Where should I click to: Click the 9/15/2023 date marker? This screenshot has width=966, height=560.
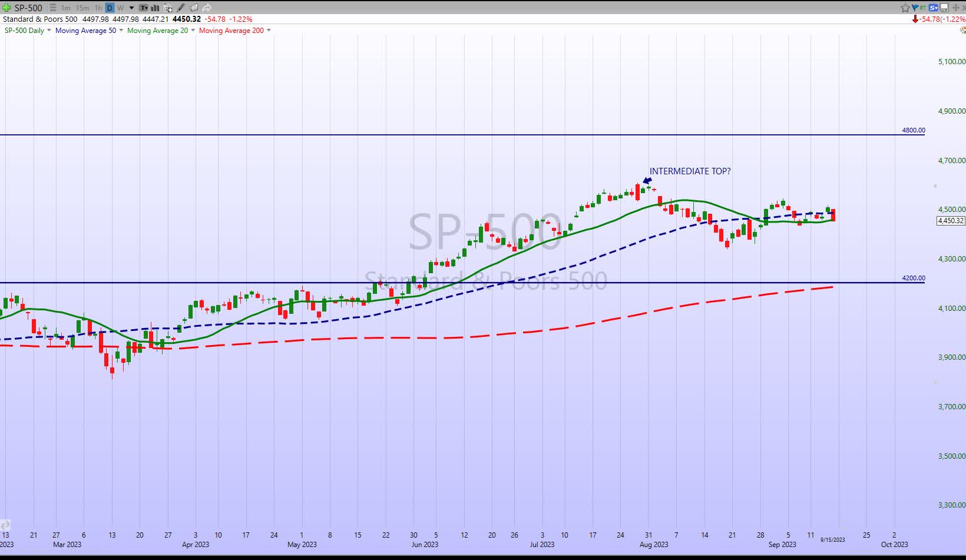833,539
